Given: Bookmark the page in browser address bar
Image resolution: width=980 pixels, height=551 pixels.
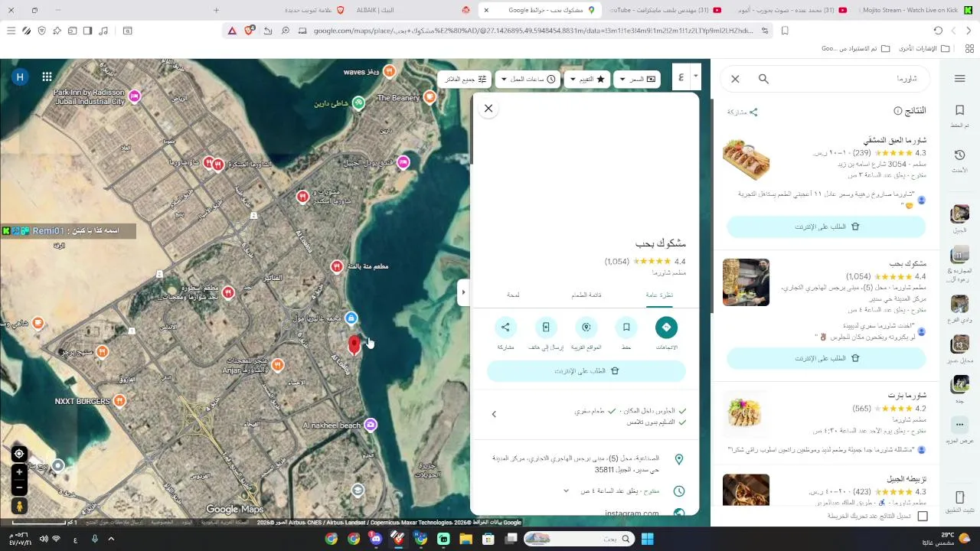Looking at the screenshot, I should tap(785, 31).
